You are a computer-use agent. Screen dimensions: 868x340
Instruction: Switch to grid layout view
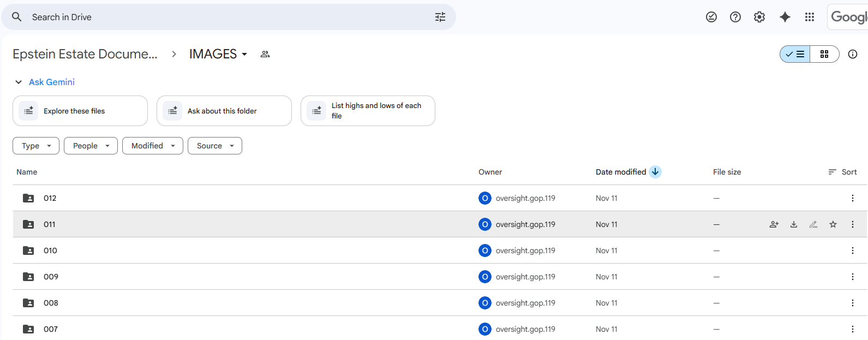coord(824,54)
